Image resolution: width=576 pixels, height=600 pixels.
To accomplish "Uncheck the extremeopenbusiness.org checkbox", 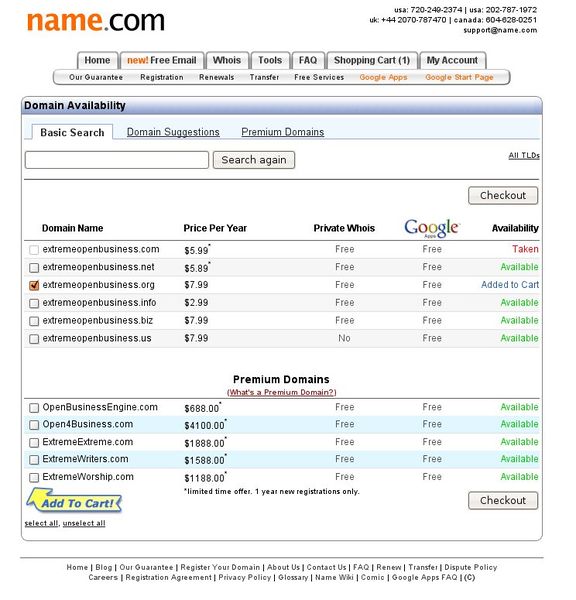I will (x=34, y=285).
